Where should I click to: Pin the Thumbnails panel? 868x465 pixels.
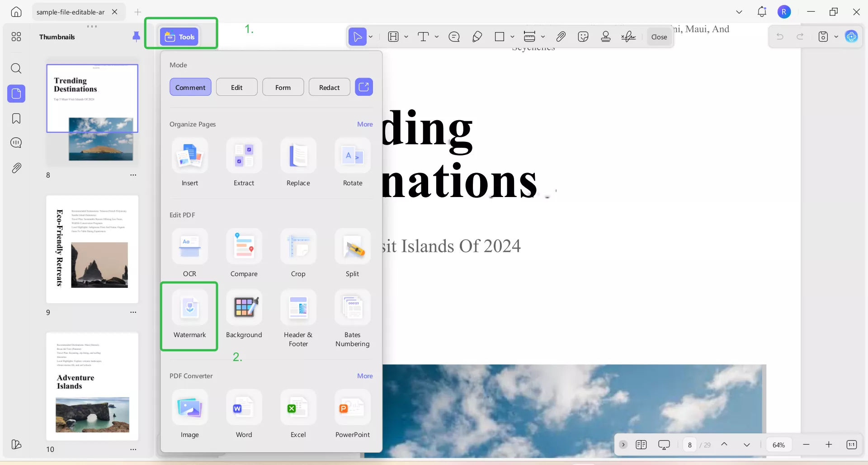point(136,37)
